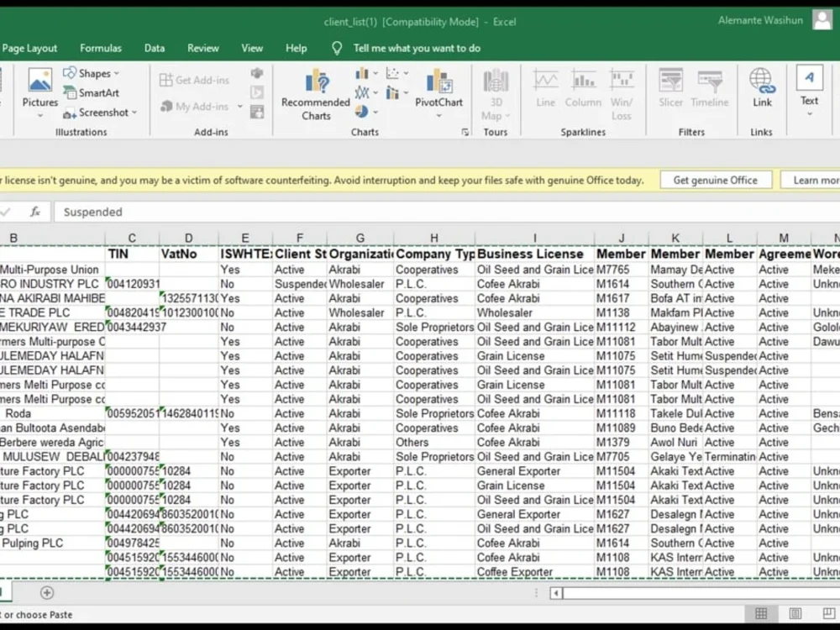This screenshot has height=630, width=840.
Task: Insert a column or bar chart
Action: coord(362,73)
